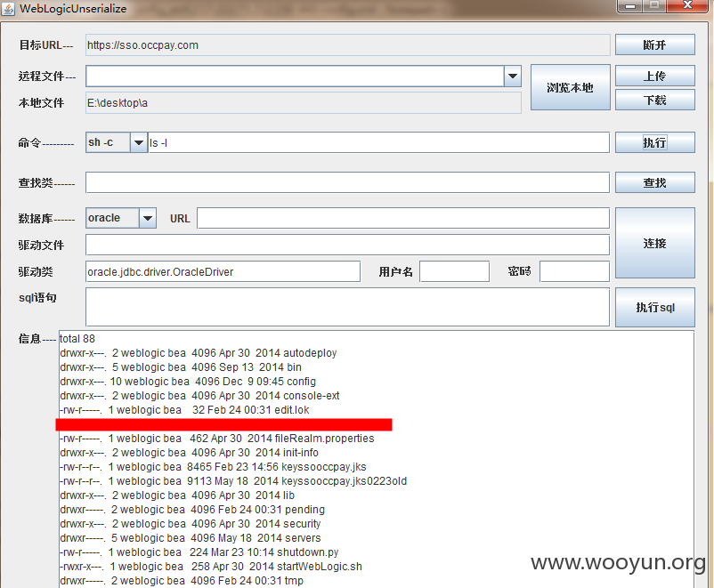The height and width of the screenshot is (588, 714).
Task: Click the 用户名 username input
Action: tap(454, 271)
